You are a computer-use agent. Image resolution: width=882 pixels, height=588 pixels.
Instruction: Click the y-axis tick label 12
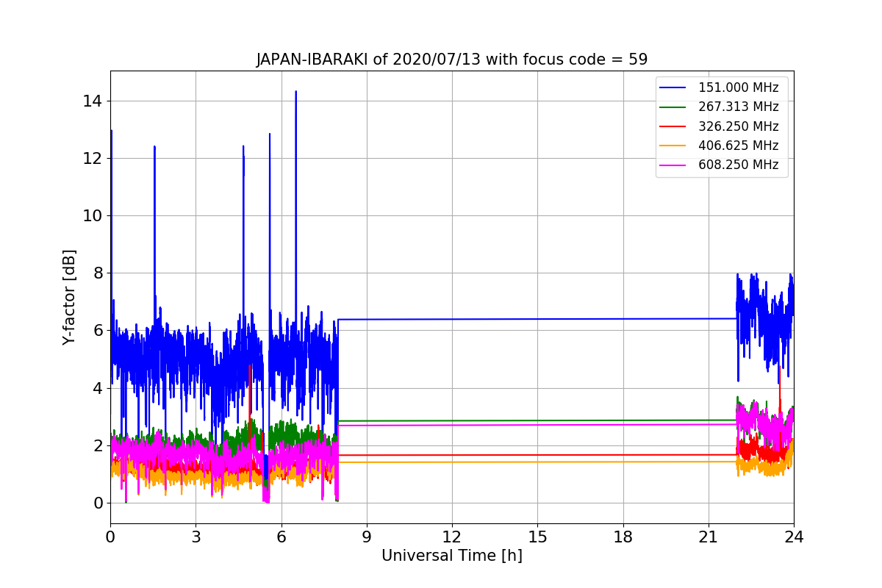(x=93, y=158)
